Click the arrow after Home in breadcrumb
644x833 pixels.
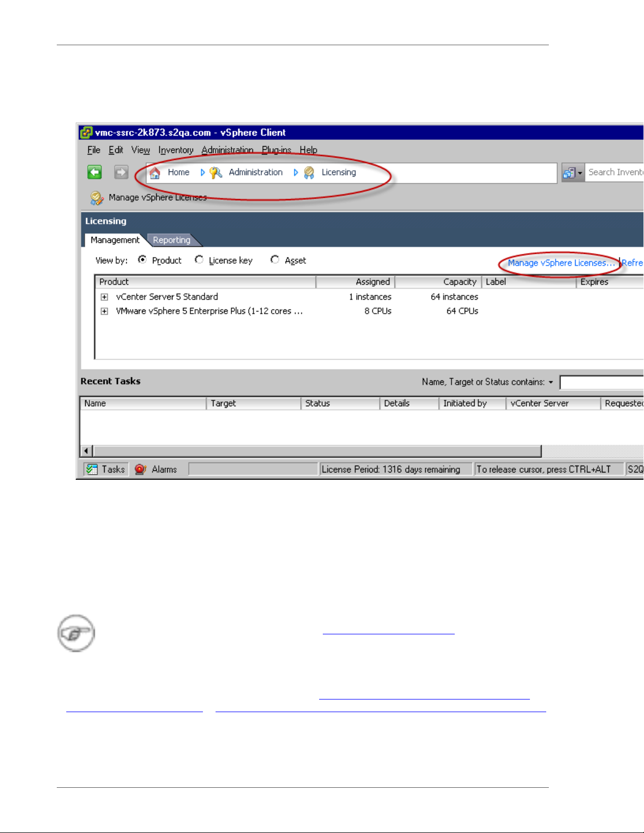coord(202,172)
